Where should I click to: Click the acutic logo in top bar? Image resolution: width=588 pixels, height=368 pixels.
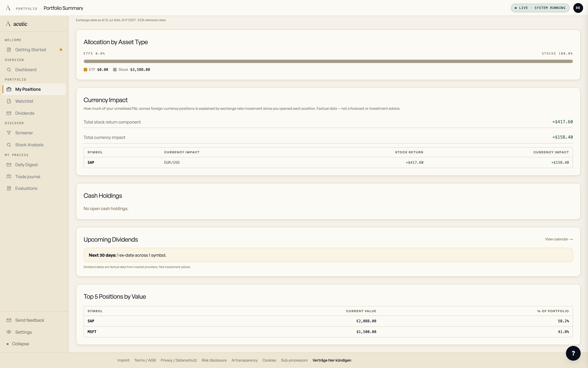(x=8, y=8)
